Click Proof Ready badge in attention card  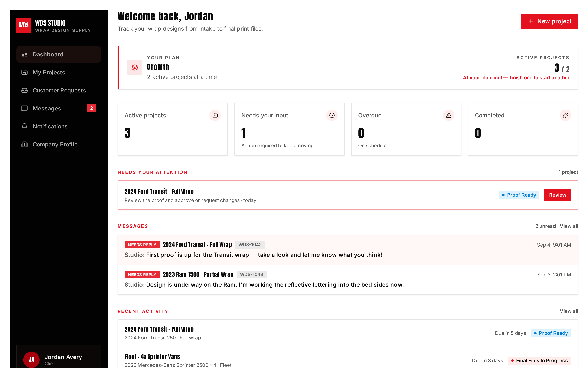519,195
